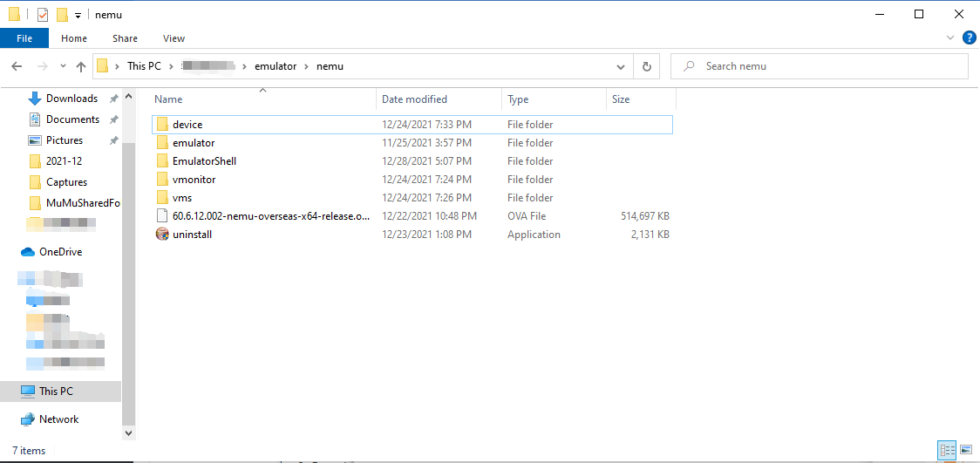980x463 pixels.
Task: Click the pin icon next to Downloads
Action: tap(113, 99)
